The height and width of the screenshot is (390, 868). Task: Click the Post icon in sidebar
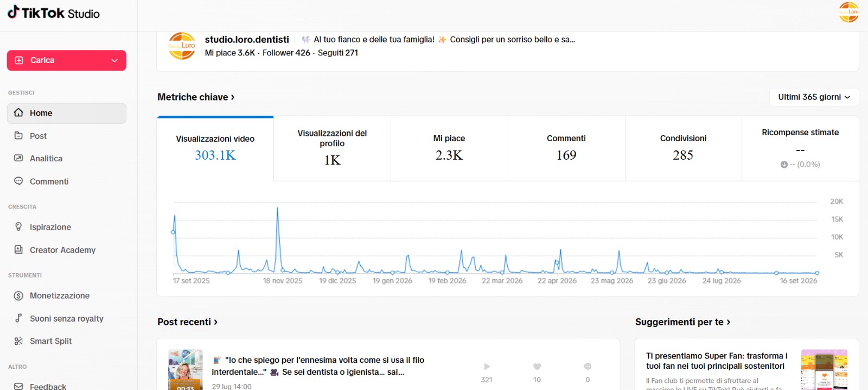[x=18, y=136]
